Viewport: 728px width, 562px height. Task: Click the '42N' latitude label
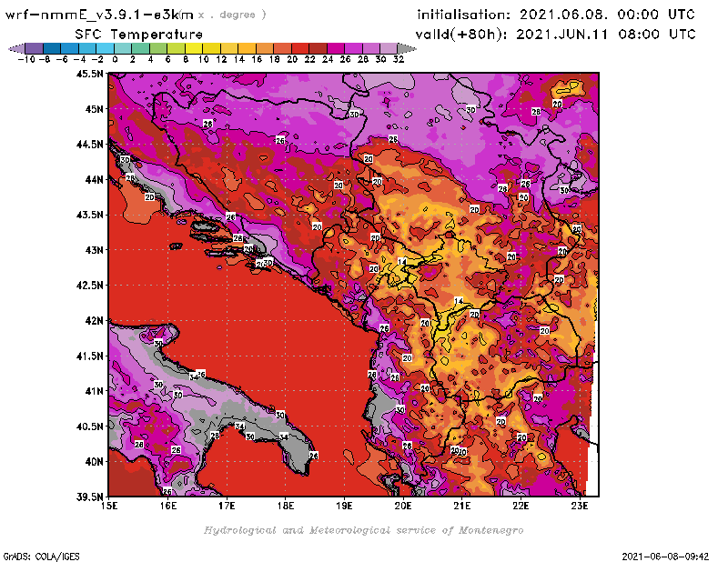tap(94, 321)
